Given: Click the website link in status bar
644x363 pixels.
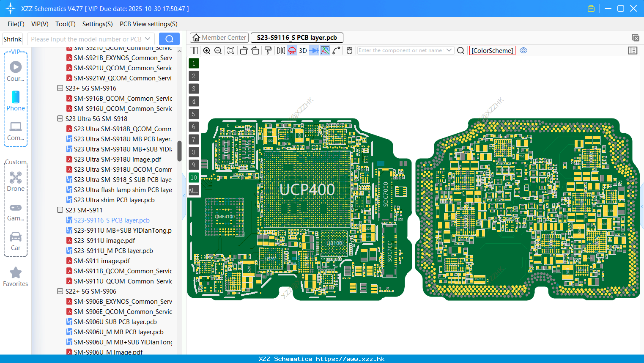Looking at the screenshot, I should [x=350, y=359].
